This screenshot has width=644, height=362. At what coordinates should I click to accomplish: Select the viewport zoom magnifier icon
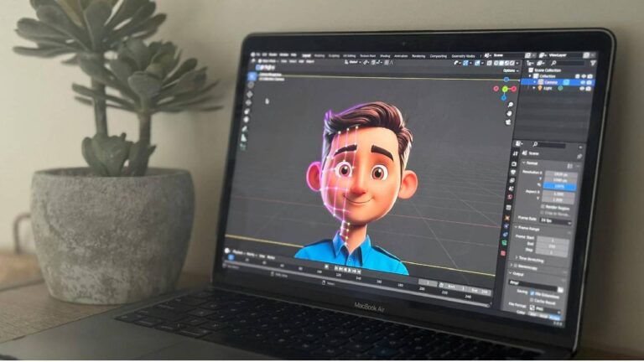tap(510, 105)
